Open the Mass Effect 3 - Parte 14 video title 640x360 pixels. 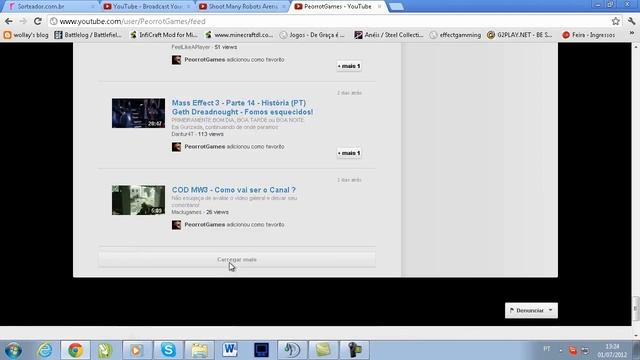click(x=242, y=107)
